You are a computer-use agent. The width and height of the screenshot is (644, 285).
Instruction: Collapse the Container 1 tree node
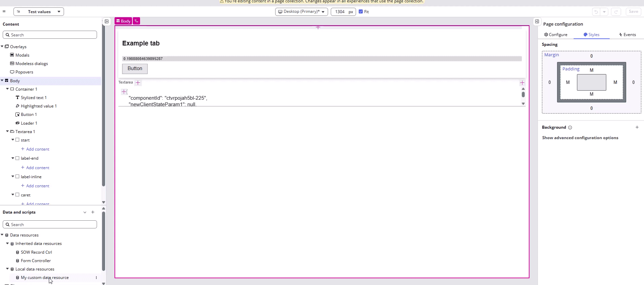coord(7,89)
